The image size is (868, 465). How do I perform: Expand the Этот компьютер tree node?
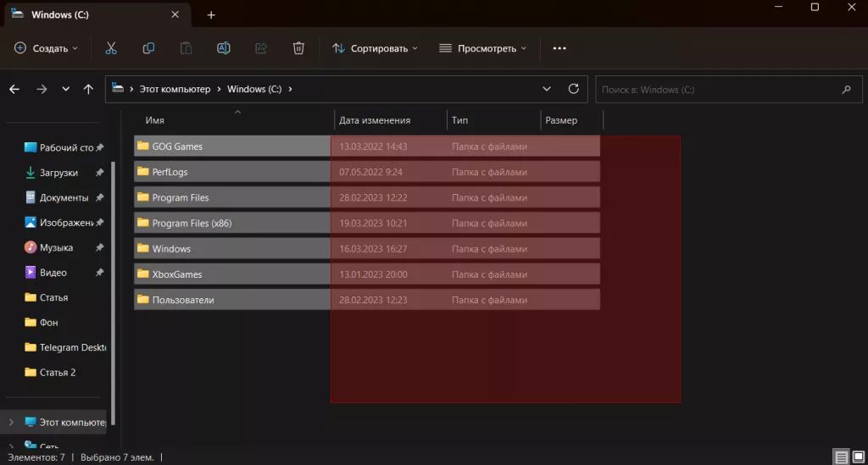click(11, 422)
